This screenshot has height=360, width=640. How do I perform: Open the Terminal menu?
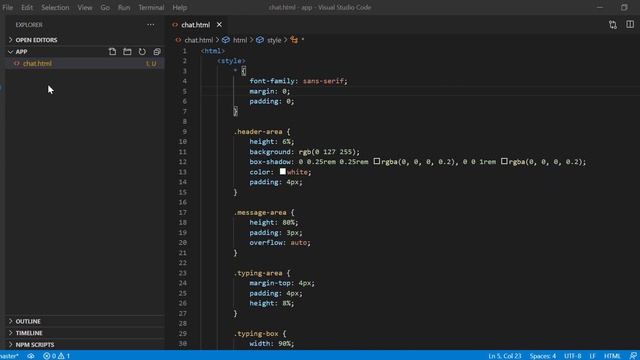pos(151,7)
